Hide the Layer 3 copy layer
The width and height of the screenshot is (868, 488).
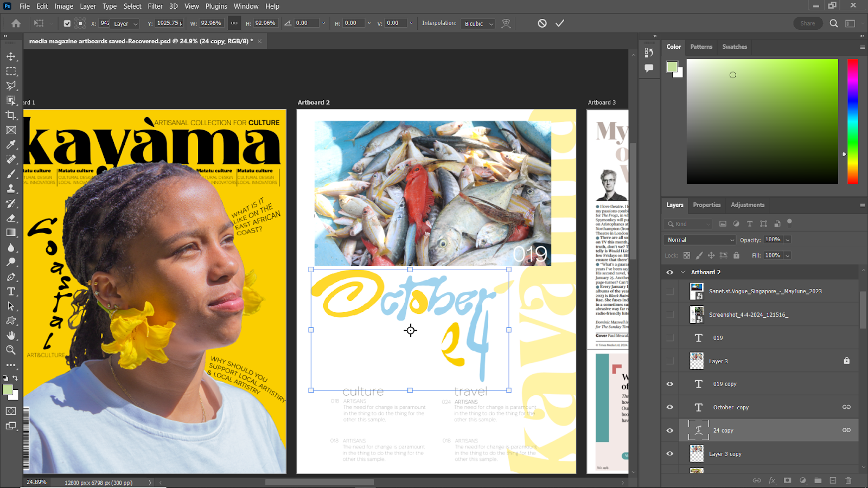[670, 454]
